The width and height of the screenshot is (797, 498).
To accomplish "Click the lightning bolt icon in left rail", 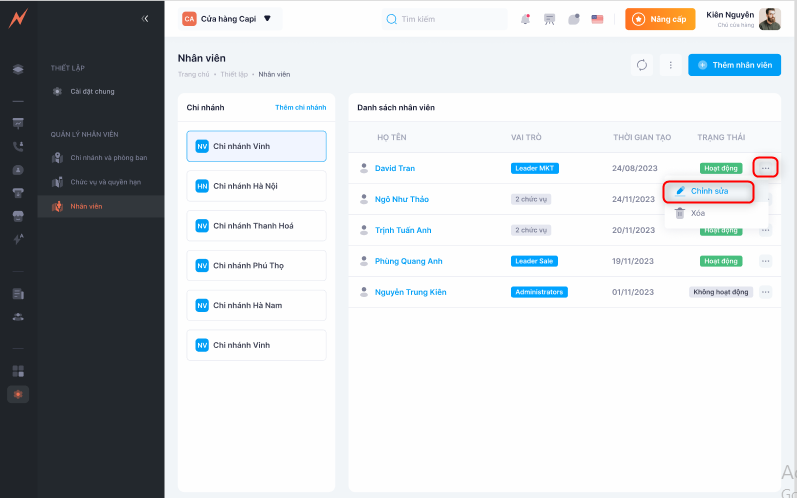I will pos(18,238).
